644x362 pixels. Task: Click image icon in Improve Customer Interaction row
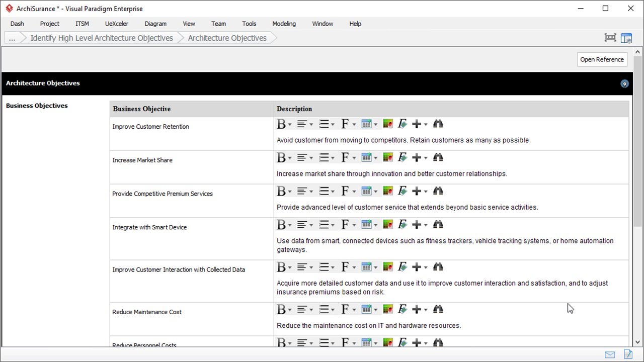(x=387, y=267)
